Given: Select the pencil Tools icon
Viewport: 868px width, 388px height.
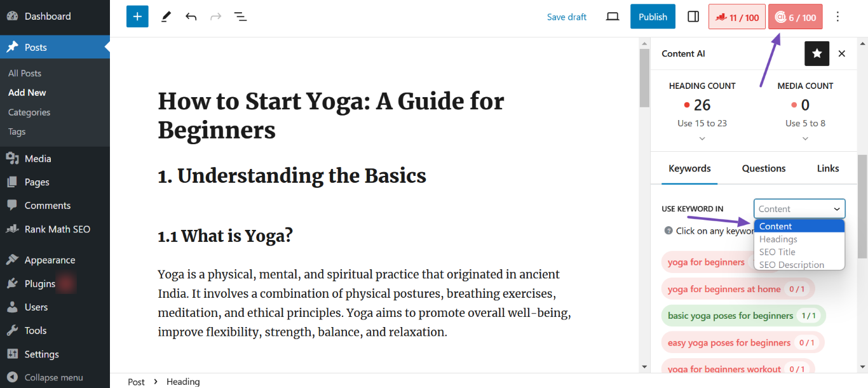Looking at the screenshot, I should [166, 17].
